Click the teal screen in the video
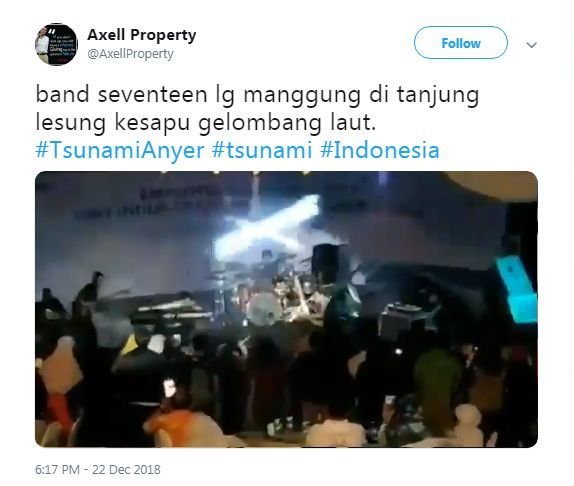Screen dimensions: 574x486 pyautogui.click(x=518, y=289)
